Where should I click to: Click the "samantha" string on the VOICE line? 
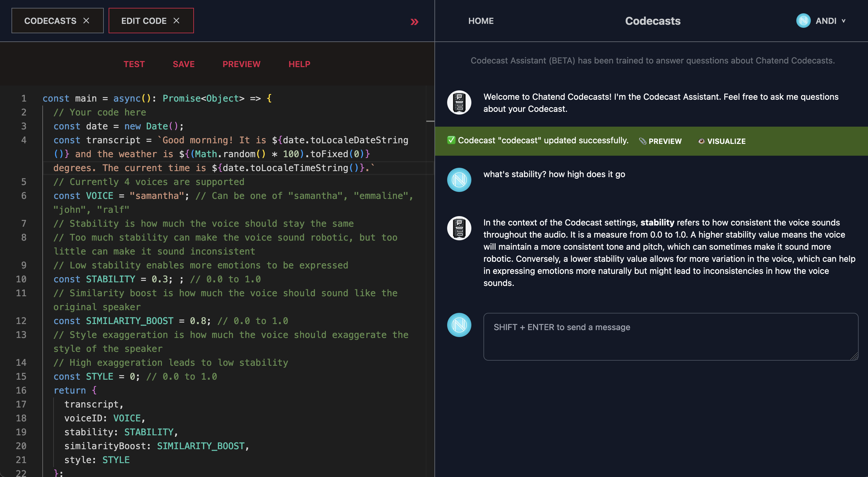[x=157, y=196]
